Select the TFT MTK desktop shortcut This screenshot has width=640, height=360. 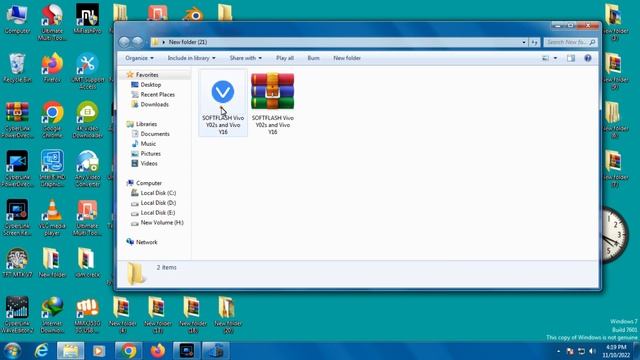pos(17,263)
